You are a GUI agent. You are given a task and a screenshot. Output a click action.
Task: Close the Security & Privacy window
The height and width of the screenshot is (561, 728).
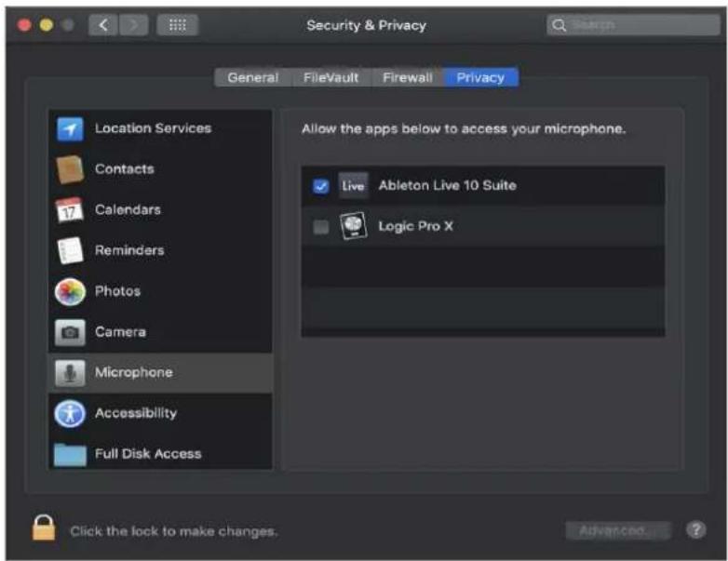(24, 24)
